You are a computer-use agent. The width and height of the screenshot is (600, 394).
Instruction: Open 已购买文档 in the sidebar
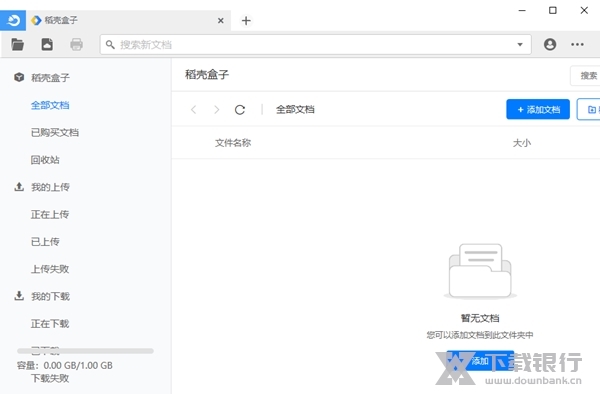pyautogui.click(x=55, y=132)
